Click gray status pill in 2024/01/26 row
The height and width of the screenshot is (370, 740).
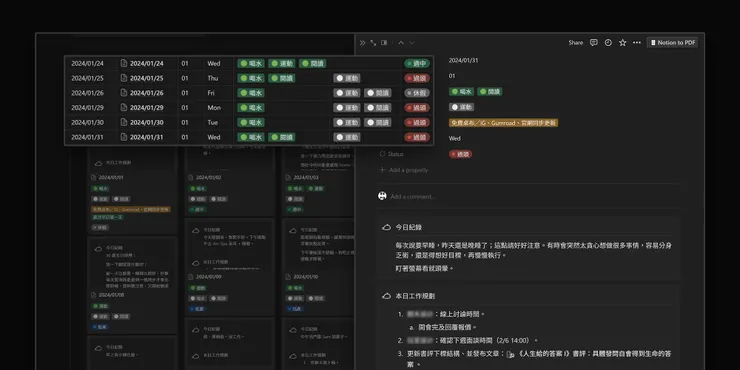[x=417, y=93]
